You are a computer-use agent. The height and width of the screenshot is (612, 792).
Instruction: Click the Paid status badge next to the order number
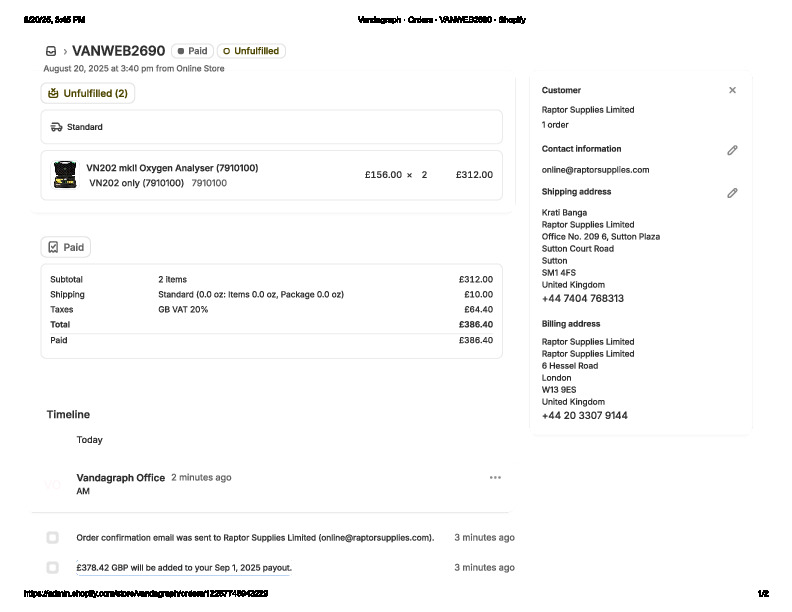pyautogui.click(x=192, y=51)
